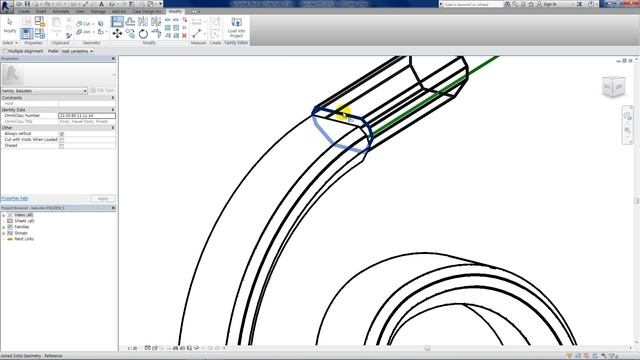640x360 pixels.
Task: Open the Manage ribbon tab
Action: point(98,11)
